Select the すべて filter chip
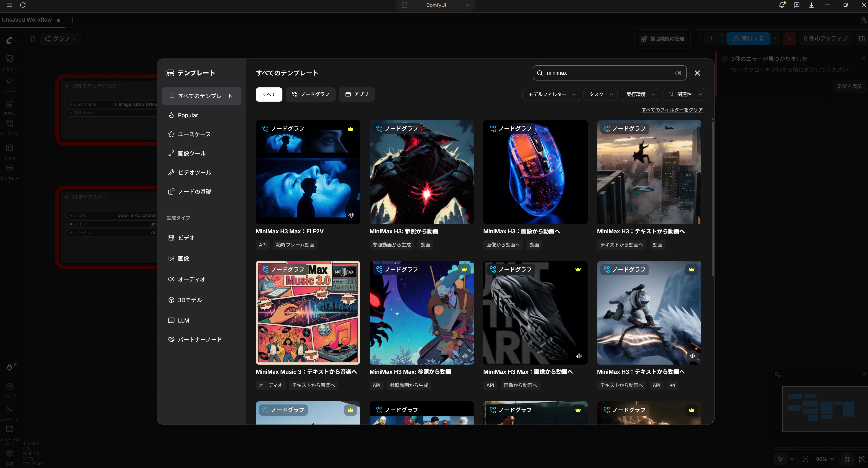 [269, 94]
